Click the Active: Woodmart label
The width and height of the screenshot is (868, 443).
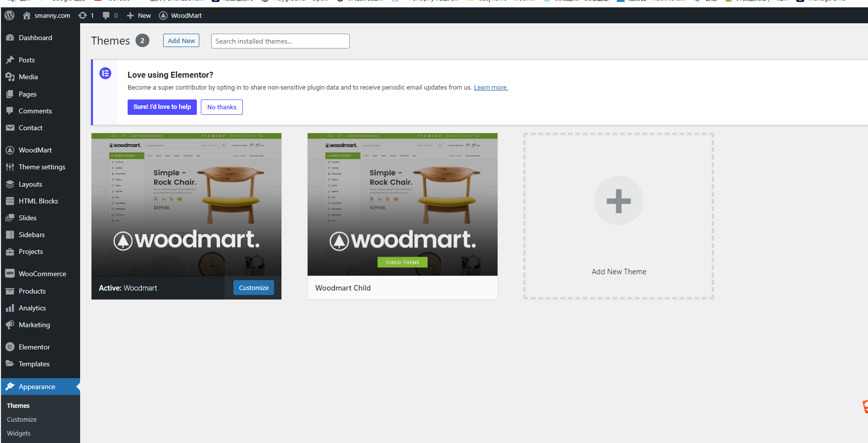click(128, 288)
